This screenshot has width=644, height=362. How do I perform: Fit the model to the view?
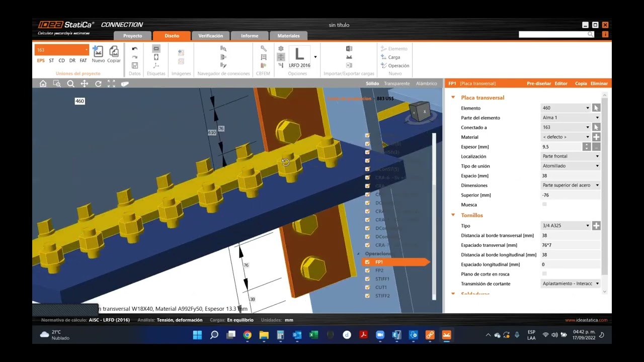[111, 83]
